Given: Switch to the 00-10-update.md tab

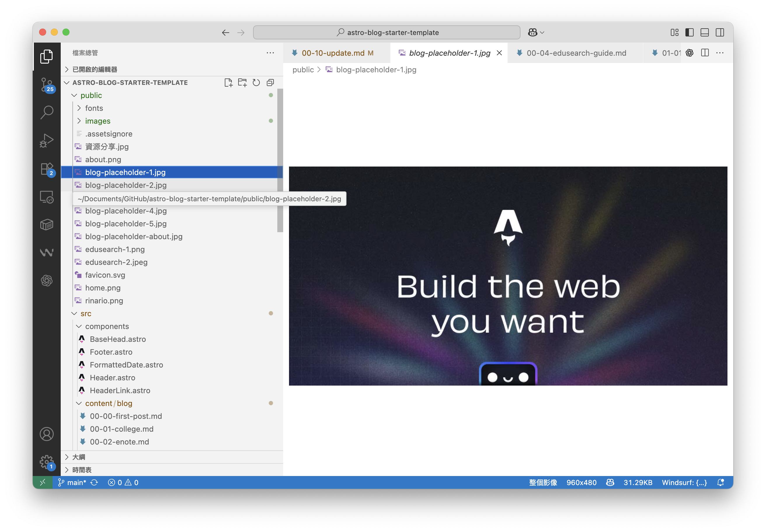Looking at the screenshot, I should click(337, 53).
